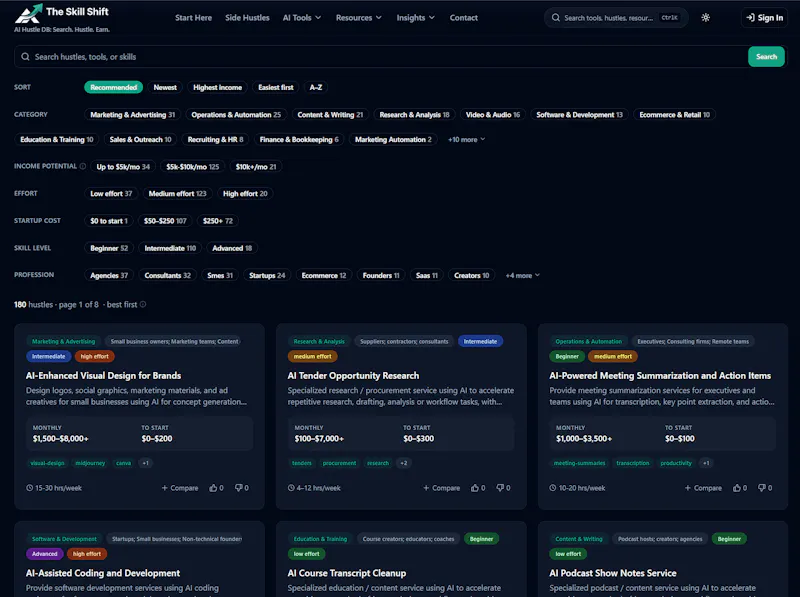Thumbs up AI Tender Opportunity Research
This screenshot has height=597, width=800.
(x=475, y=488)
